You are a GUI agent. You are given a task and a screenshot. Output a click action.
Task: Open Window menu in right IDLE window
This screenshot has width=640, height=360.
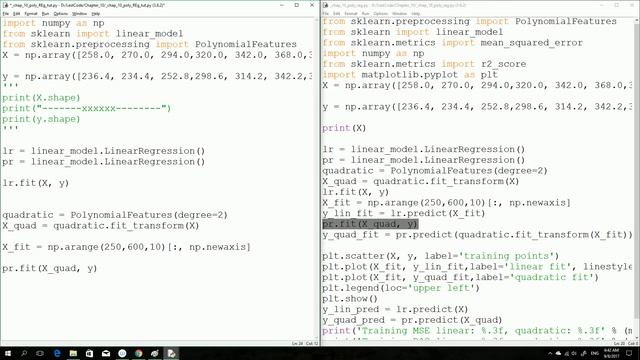(399, 13)
